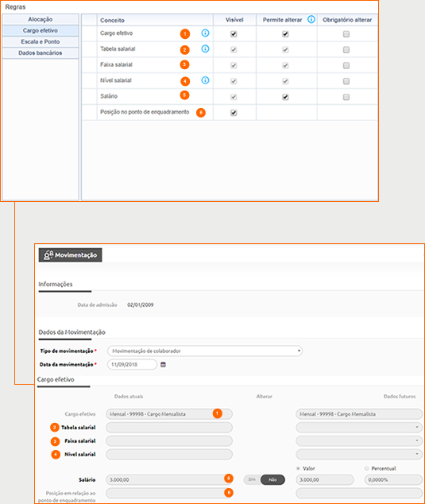Open future Faixa salarial dropdown
The width and height of the screenshot is (425, 504).
359,440
